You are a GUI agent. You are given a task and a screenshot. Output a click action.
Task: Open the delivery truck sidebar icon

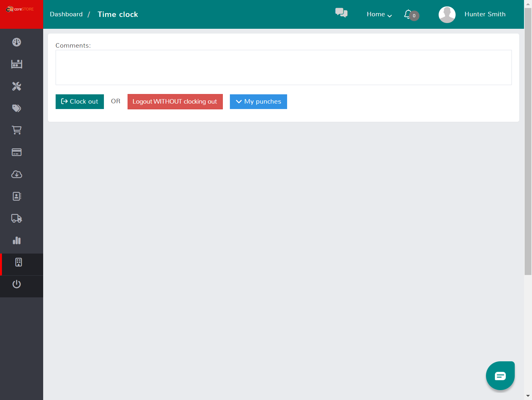tap(17, 218)
